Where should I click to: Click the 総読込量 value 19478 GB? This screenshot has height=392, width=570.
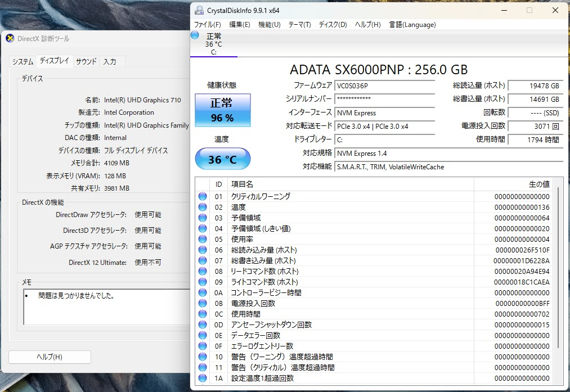[536, 86]
